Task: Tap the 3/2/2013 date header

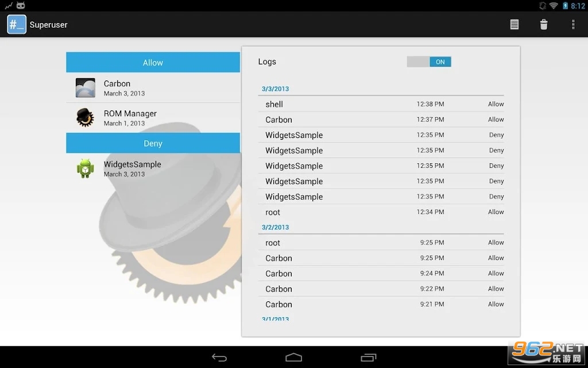Action: (275, 227)
